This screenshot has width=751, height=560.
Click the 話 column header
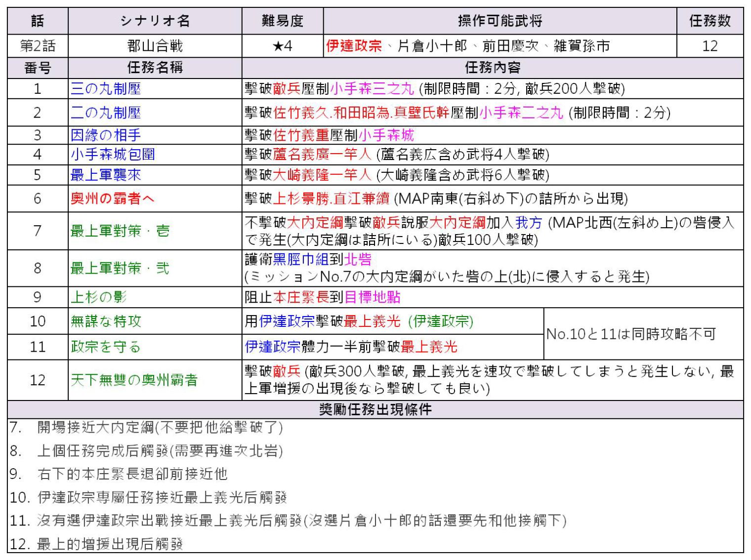(38, 21)
